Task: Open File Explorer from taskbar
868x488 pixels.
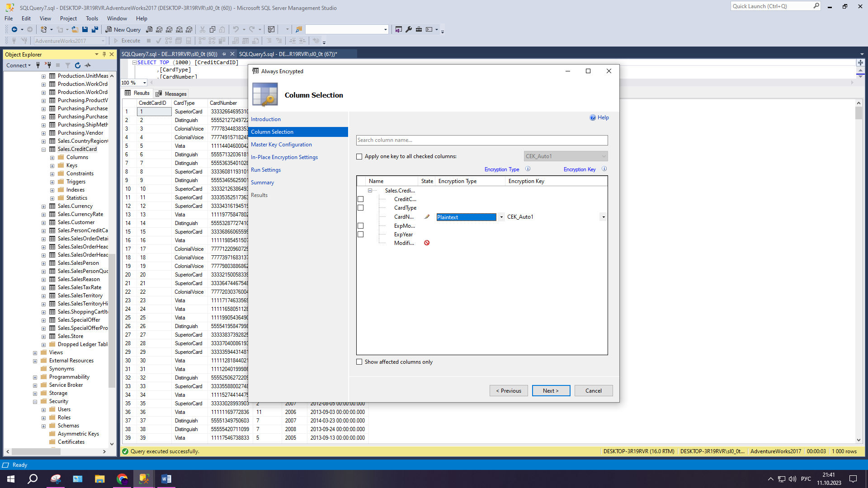Action: pyautogui.click(x=99, y=479)
